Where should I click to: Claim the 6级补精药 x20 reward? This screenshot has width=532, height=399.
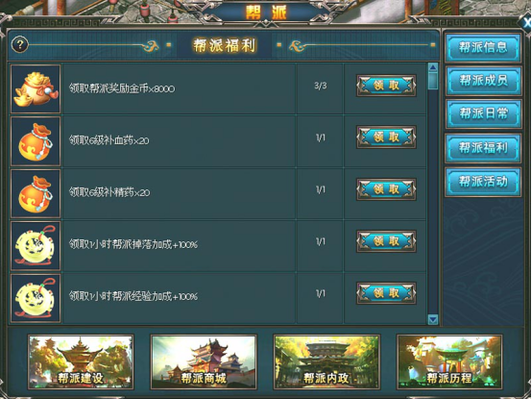tap(386, 189)
